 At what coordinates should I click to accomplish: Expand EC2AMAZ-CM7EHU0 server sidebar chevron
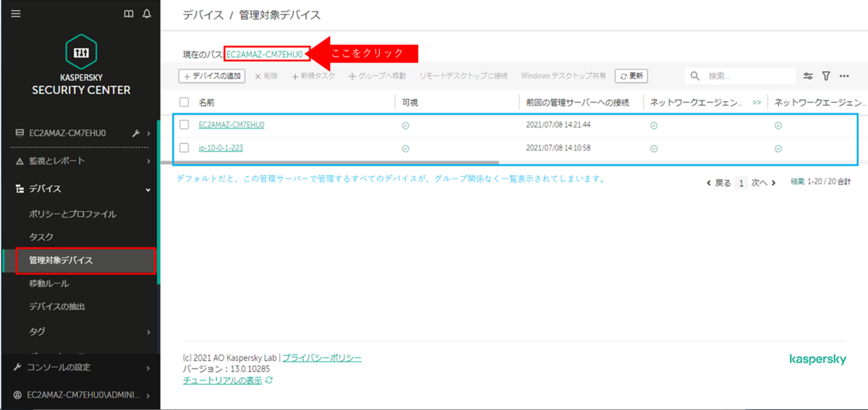(x=149, y=133)
